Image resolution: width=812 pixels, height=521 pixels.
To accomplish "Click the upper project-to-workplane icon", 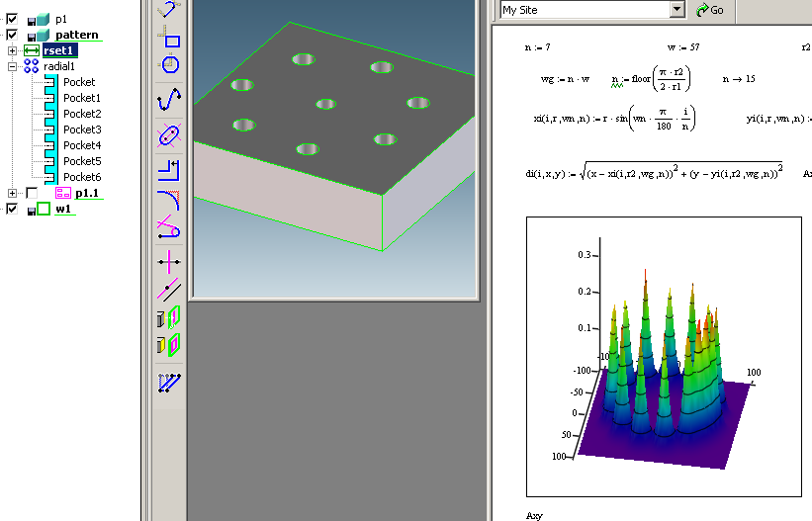I will point(169,317).
